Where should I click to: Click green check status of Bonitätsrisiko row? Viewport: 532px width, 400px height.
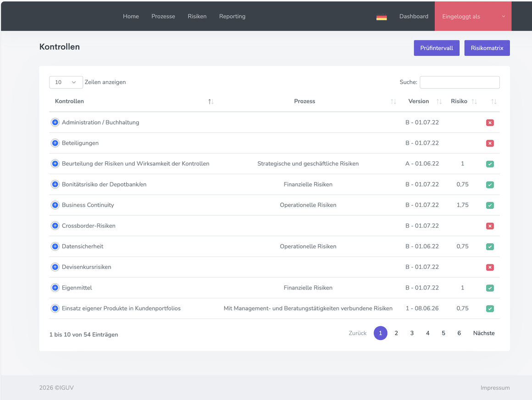(x=490, y=185)
